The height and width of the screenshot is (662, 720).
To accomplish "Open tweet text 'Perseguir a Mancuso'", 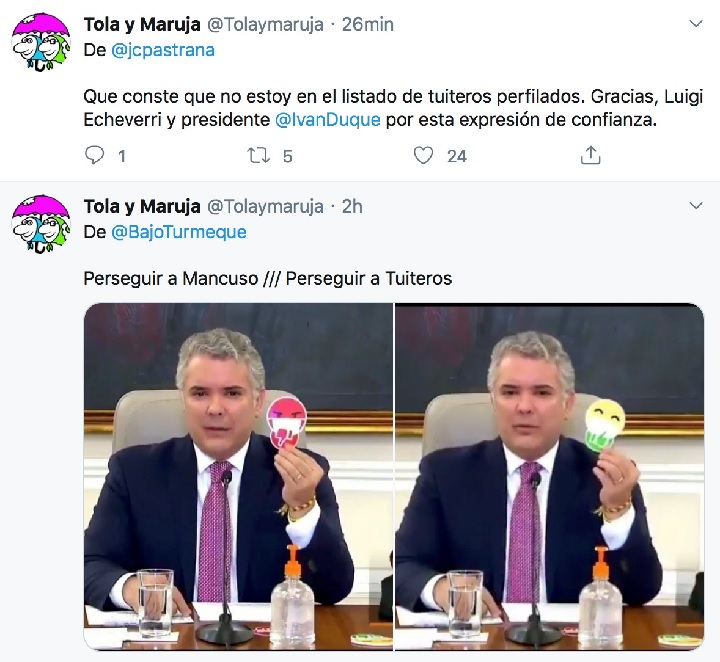I will tap(171, 278).
